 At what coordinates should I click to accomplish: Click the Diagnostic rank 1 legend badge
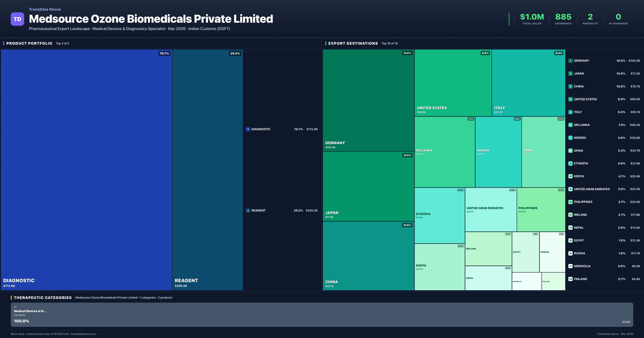tap(248, 129)
